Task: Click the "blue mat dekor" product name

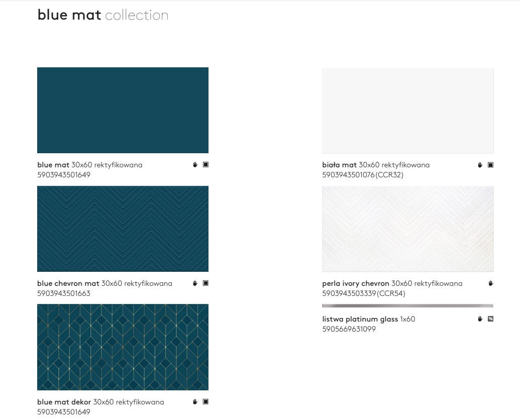Action: [x=64, y=402]
